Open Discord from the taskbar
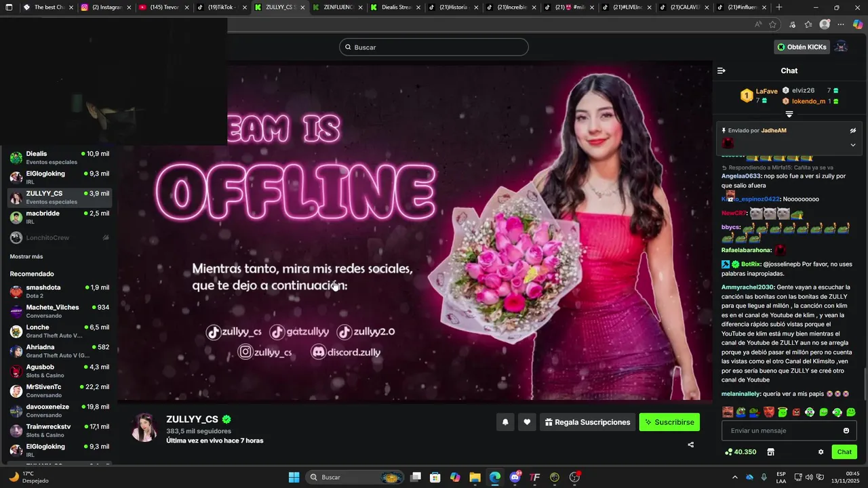Screen dimensions: 868x488 [515, 477]
